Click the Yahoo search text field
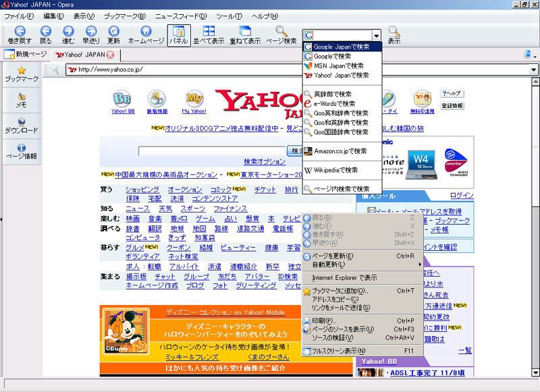The image size is (540, 392). 212,150
